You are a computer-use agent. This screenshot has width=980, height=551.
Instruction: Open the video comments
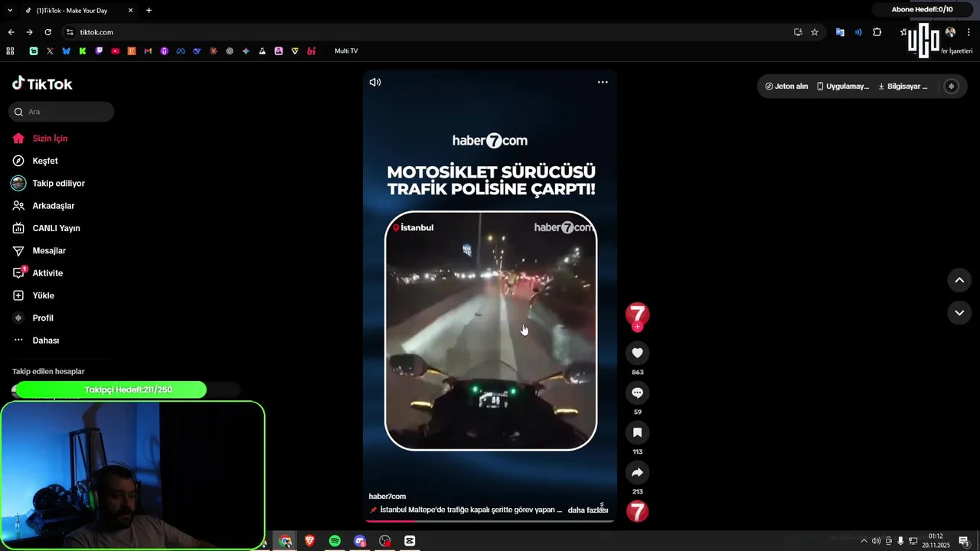tap(637, 393)
